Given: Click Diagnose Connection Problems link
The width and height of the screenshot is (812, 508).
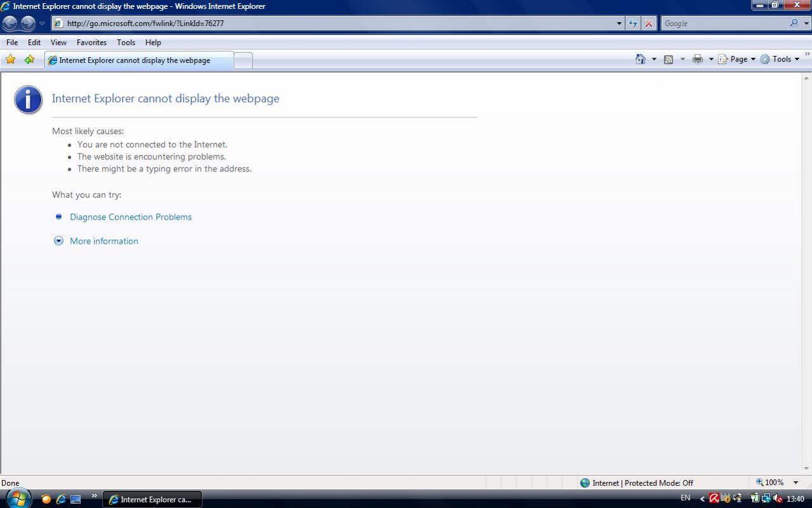Looking at the screenshot, I should [131, 217].
